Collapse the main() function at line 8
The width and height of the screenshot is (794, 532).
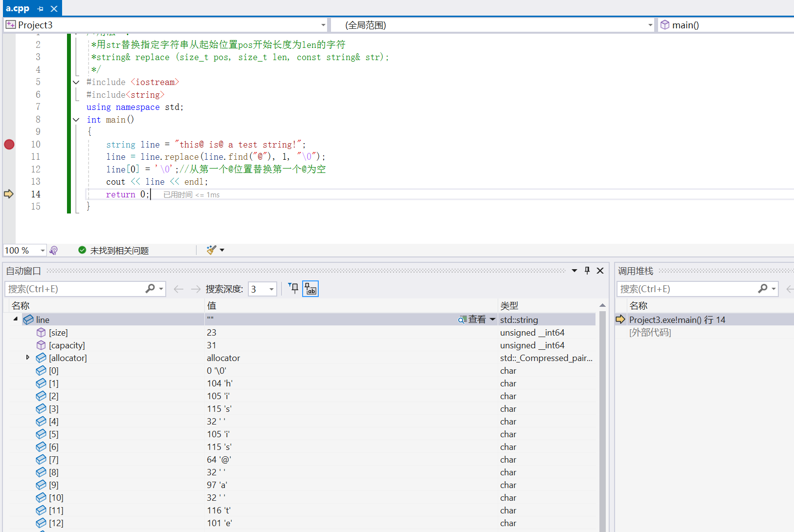pos(76,120)
